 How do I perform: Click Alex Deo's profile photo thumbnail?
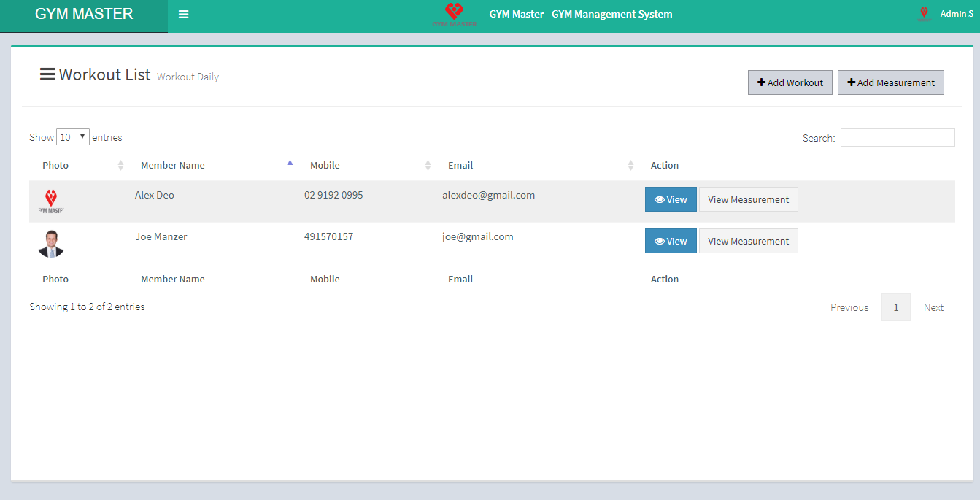51,201
